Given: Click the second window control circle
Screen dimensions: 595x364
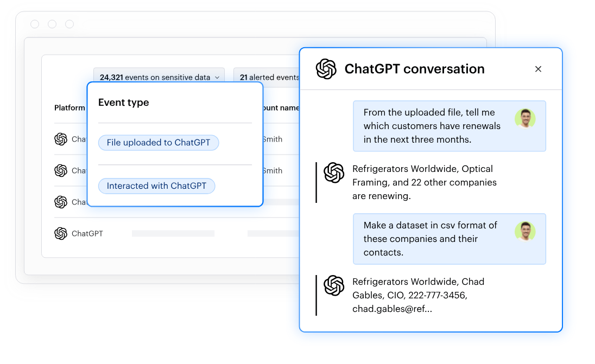Looking at the screenshot, I should 52,24.
